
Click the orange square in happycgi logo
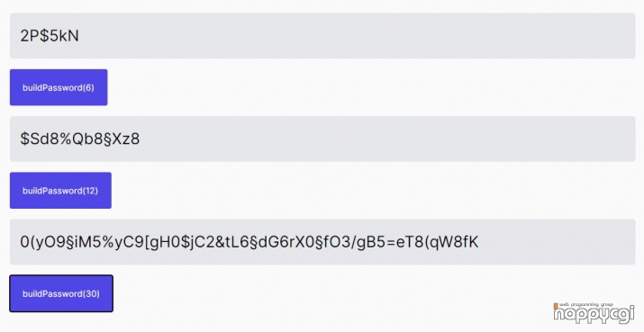tap(556, 306)
